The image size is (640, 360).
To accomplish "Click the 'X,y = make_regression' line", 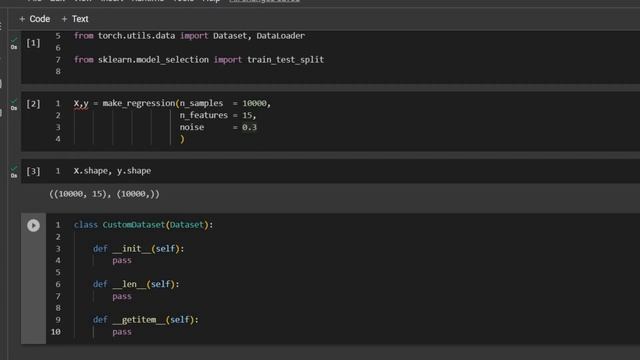I will [172, 103].
